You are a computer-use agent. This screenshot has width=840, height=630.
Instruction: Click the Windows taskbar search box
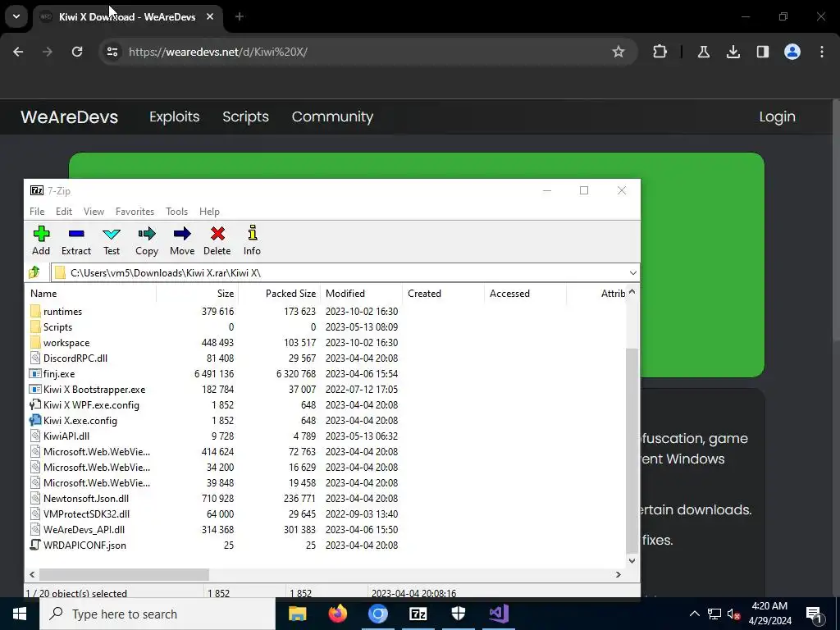point(157,614)
